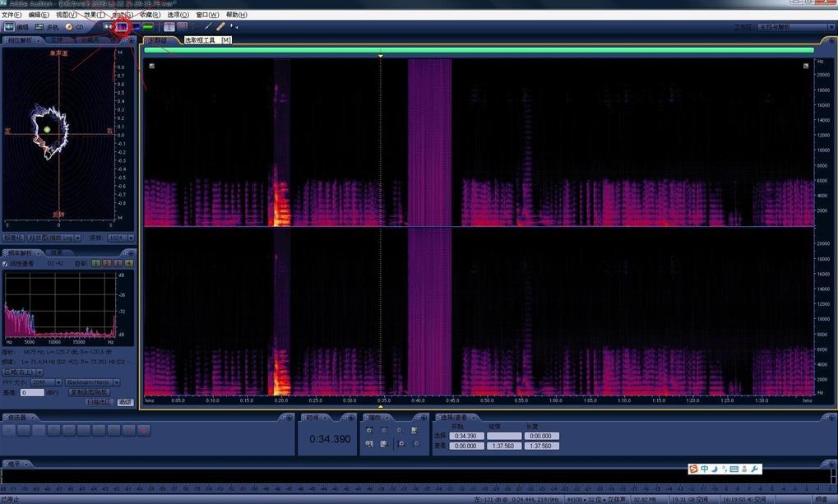Screen dimensions: 838x504
Task: Click Zoom Out Horizontally icon
Action: [384, 430]
